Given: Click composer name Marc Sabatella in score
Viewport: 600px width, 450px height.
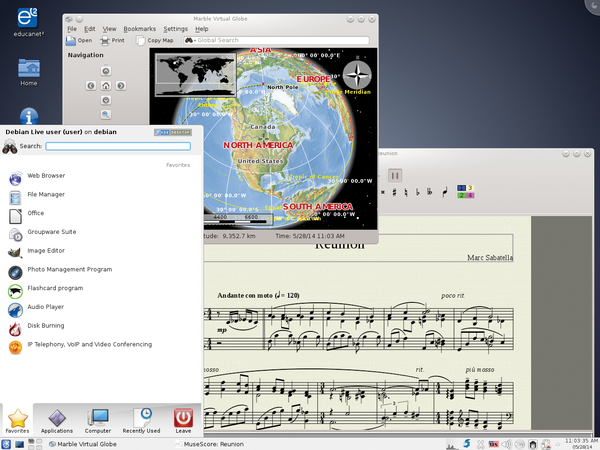Looking at the screenshot, I should (490, 258).
